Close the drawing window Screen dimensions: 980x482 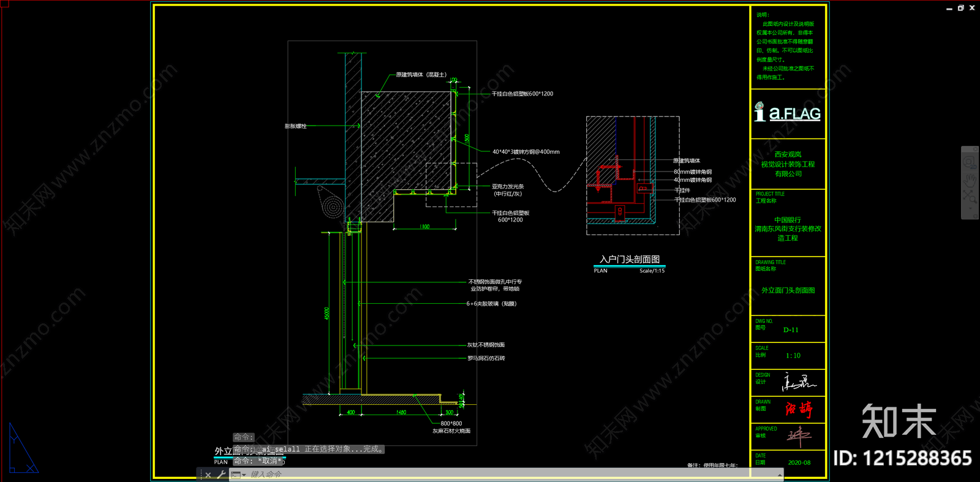972,8
